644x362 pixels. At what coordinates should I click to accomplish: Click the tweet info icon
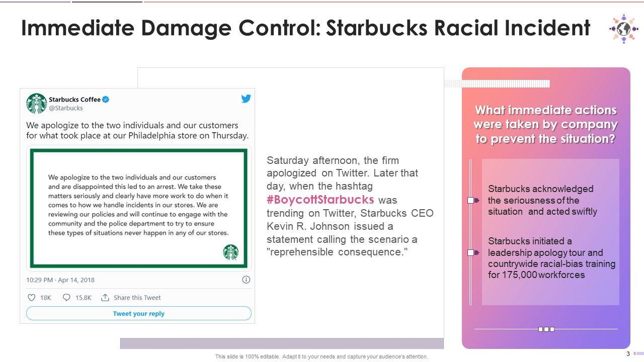point(246,280)
